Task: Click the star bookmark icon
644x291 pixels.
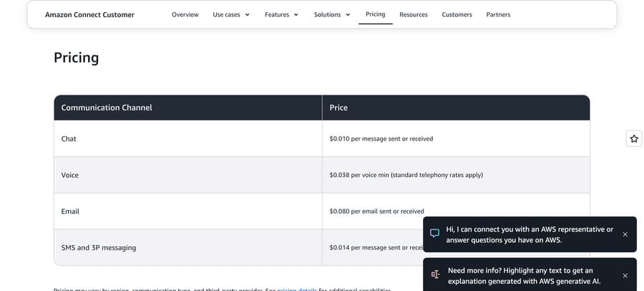Action: pyautogui.click(x=634, y=139)
